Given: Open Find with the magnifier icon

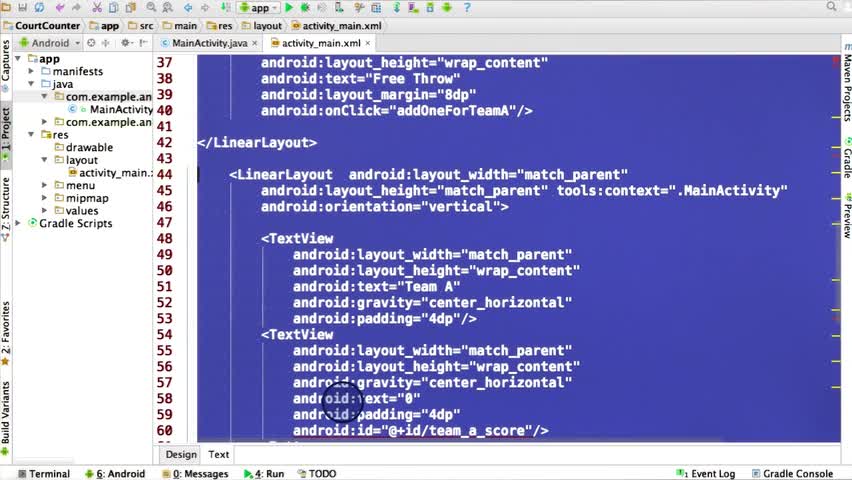Looking at the screenshot, I should click(151, 8).
